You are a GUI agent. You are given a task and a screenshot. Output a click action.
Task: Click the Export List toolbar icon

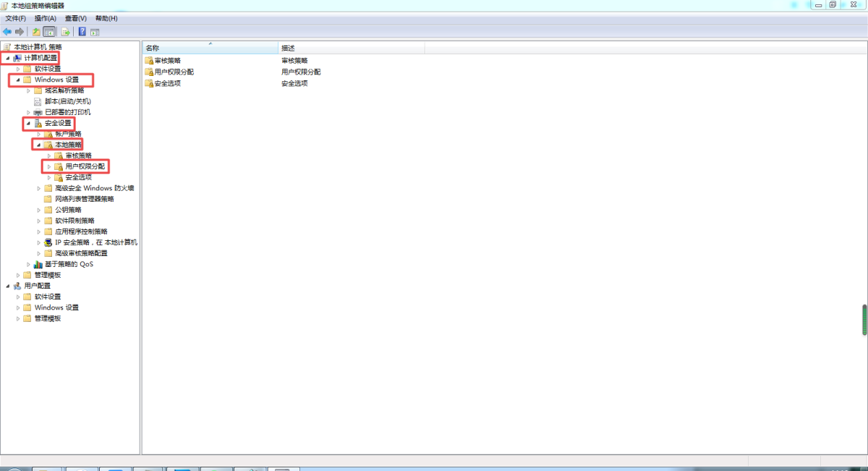pyautogui.click(x=65, y=32)
